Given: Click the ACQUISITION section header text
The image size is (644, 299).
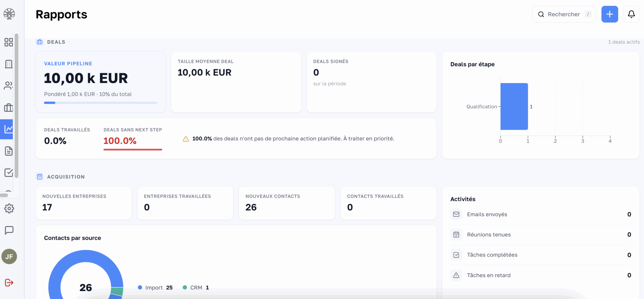Looking at the screenshot, I should 66,177.
